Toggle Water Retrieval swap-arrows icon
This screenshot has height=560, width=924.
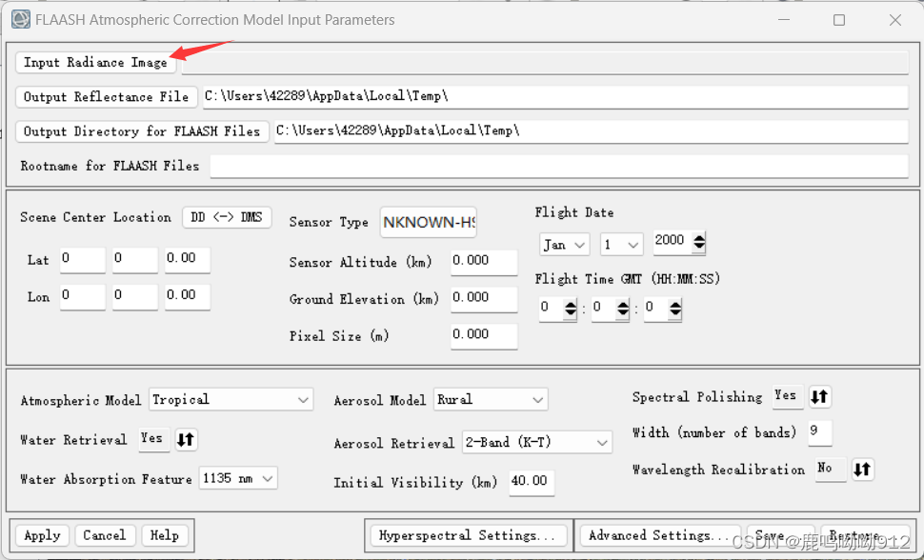(186, 440)
